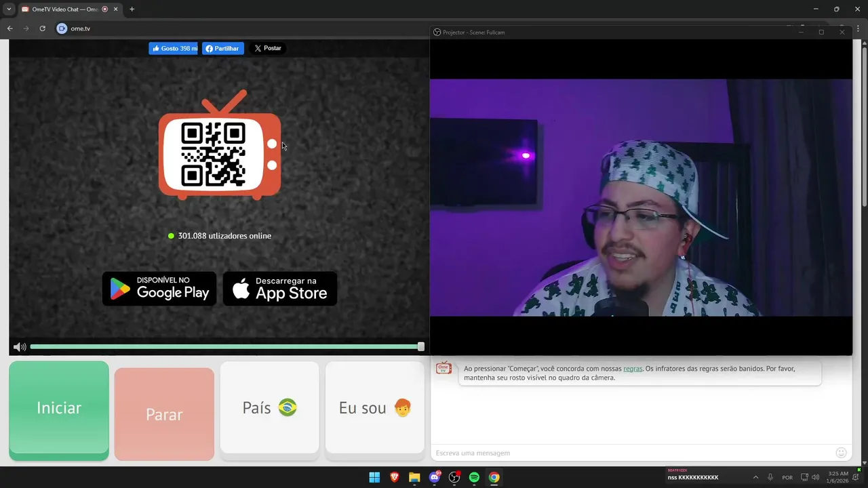Focus the Escreva uma mensagem input
868x488 pixels.
631,453
